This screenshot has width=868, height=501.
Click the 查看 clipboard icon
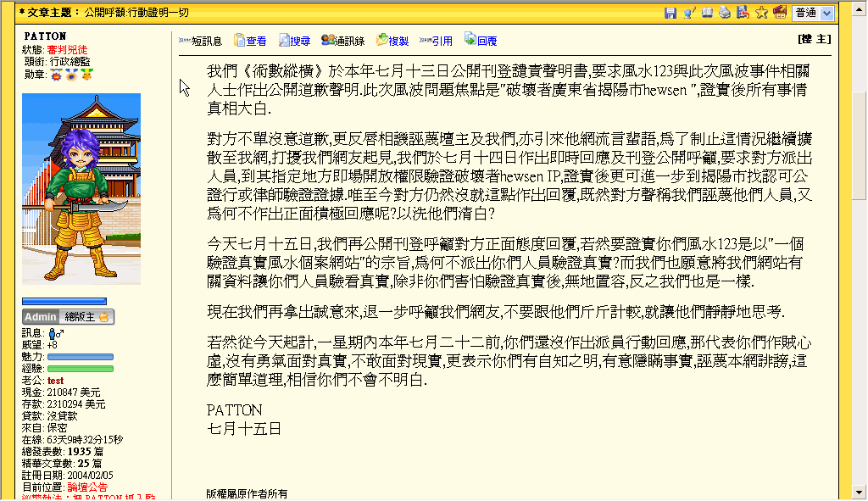240,40
